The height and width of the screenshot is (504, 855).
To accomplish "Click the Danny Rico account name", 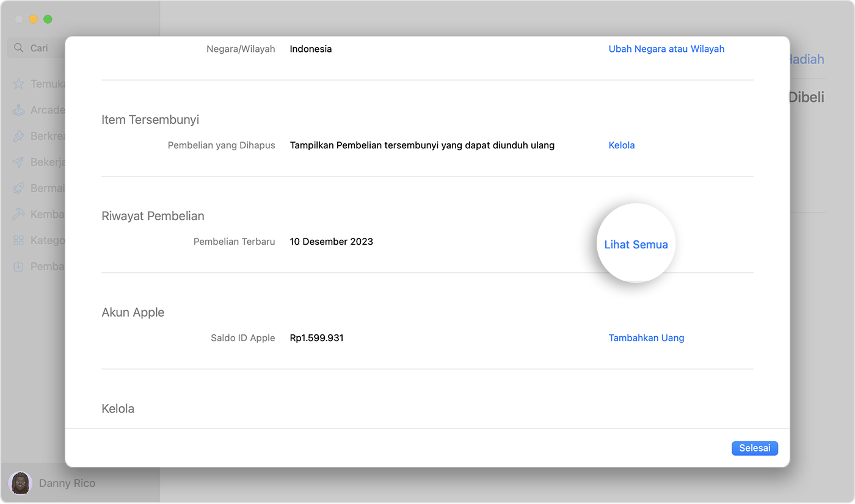I will (x=67, y=483).
